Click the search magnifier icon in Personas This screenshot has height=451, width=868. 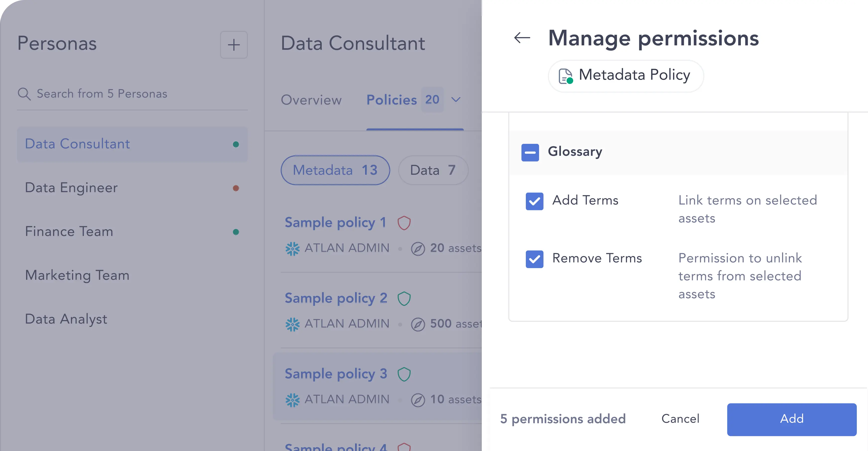(24, 94)
